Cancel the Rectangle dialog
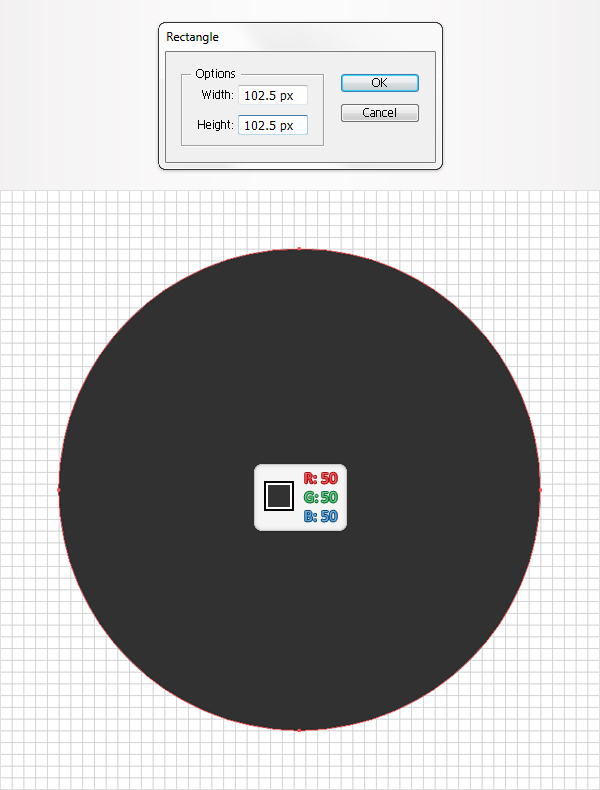Image resolution: width=600 pixels, height=790 pixels. [380, 113]
